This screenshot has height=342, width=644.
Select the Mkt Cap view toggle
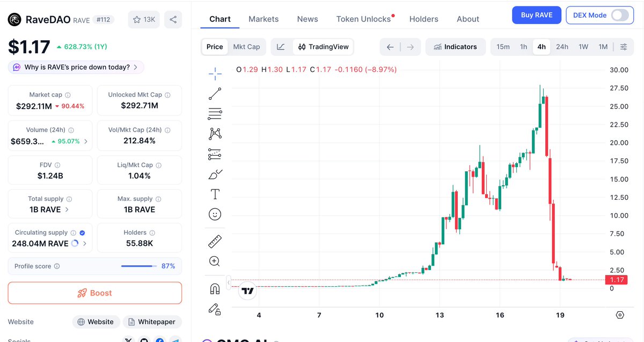tap(246, 47)
